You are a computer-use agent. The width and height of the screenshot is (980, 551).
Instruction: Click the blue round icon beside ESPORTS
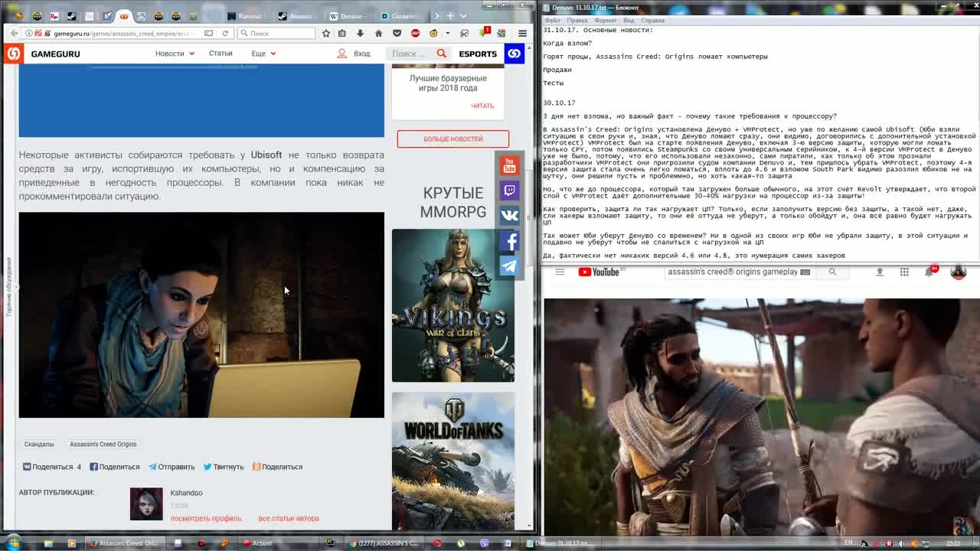click(514, 54)
